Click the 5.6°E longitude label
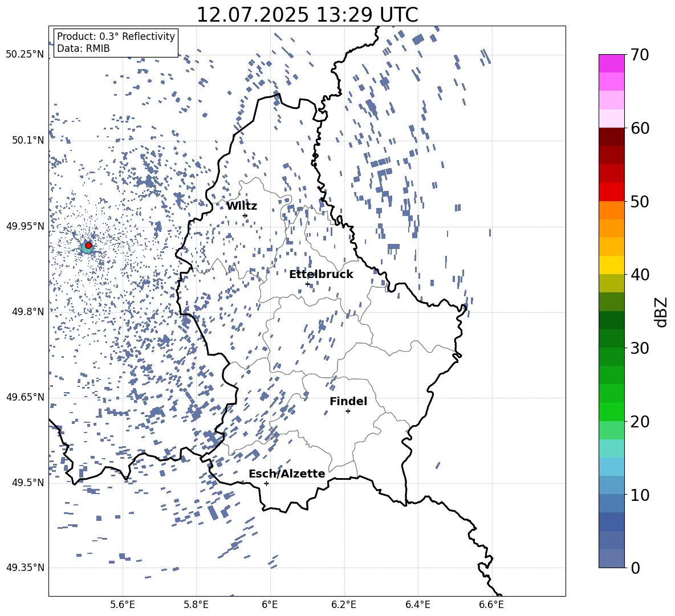 123,605
